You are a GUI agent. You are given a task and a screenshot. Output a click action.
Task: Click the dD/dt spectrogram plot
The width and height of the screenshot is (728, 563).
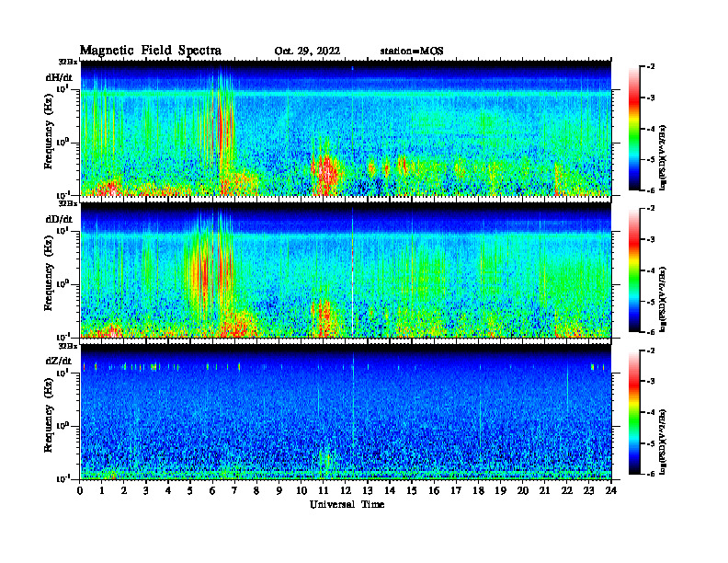(346, 270)
